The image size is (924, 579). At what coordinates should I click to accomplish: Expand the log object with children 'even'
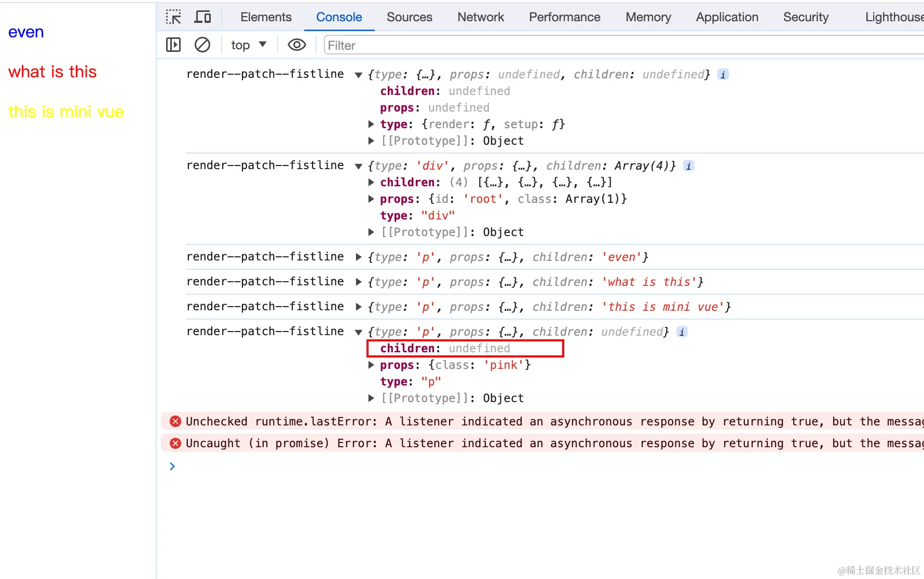click(x=358, y=257)
